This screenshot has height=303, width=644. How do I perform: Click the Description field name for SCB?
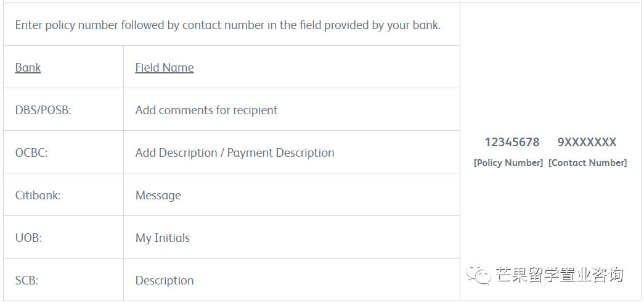pyautogui.click(x=164, y=281)
